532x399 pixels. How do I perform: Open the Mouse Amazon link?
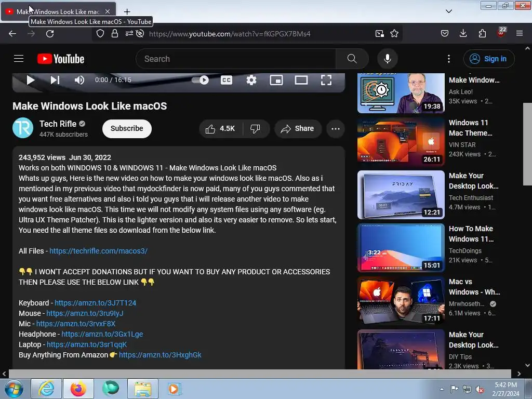tap(85, 313)
